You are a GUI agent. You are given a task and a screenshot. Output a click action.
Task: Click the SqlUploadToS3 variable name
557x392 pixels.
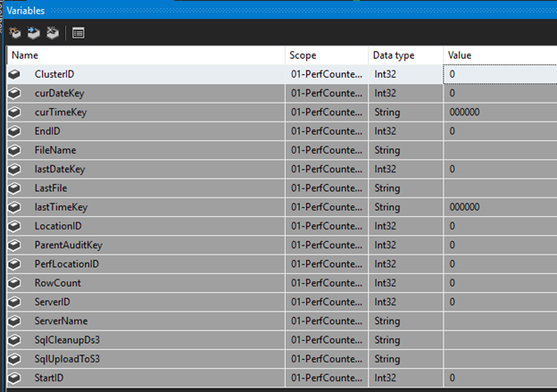click(x=67, y=359)
